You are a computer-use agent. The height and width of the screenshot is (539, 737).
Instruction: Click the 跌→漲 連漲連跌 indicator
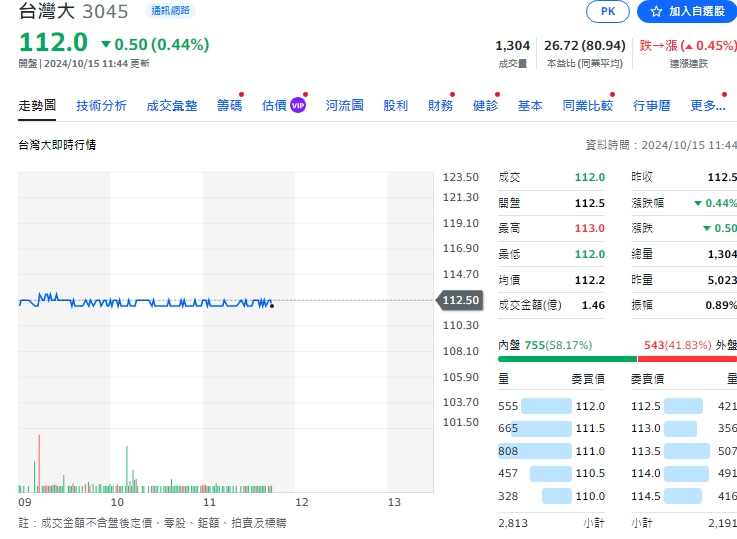click(x=688, y=46)
